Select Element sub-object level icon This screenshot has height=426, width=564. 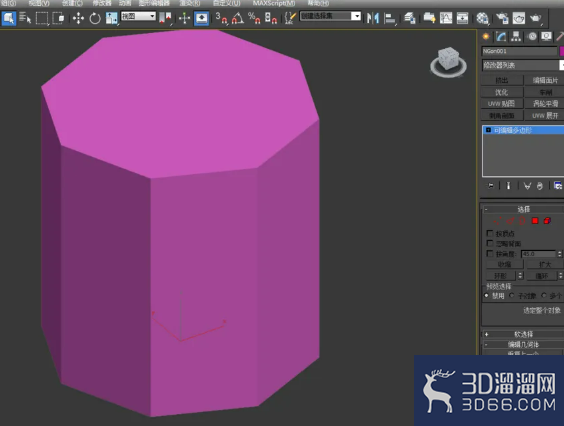point(547,221)
